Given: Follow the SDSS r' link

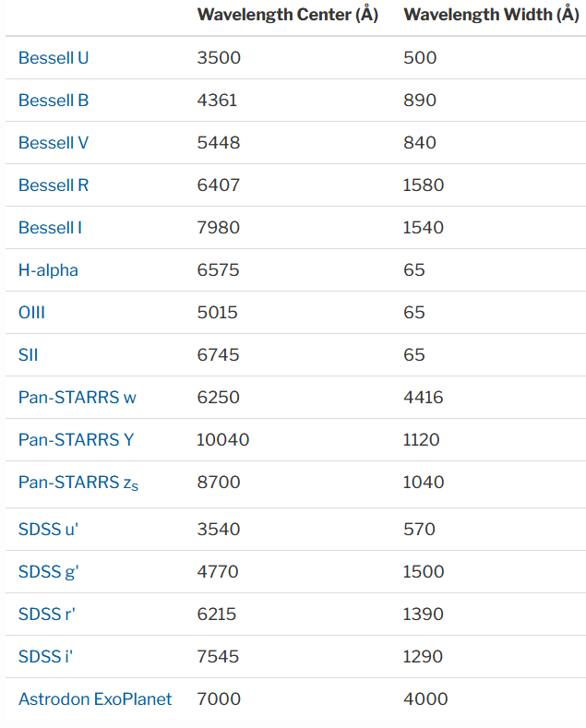Looking at the screenshot, I should (x=45, y=615).
